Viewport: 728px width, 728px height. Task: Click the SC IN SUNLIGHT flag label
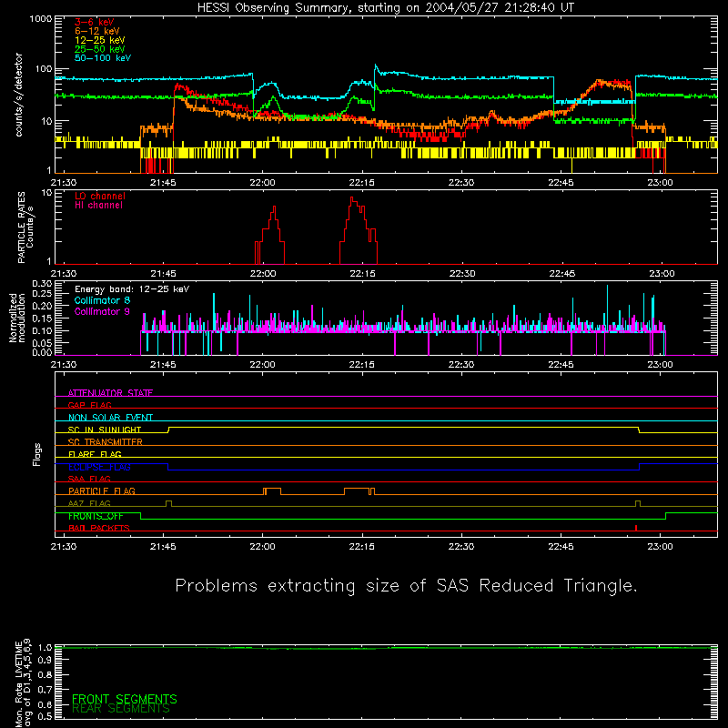(105, 430)
